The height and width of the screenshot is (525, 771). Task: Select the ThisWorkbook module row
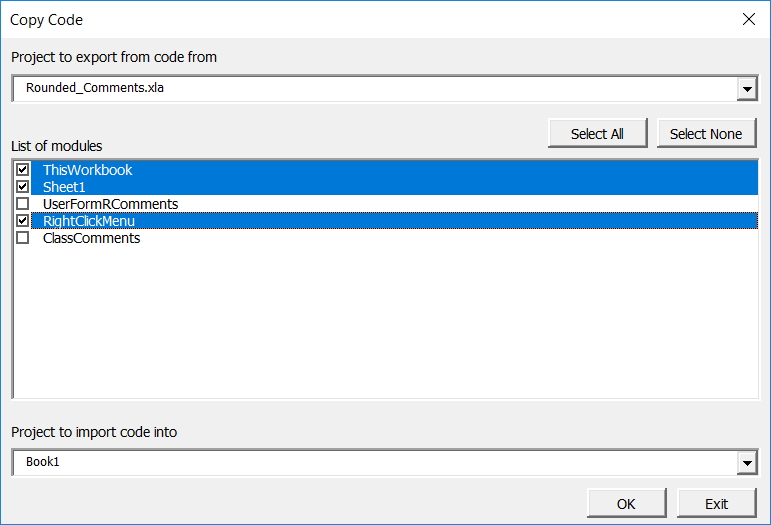394,170
